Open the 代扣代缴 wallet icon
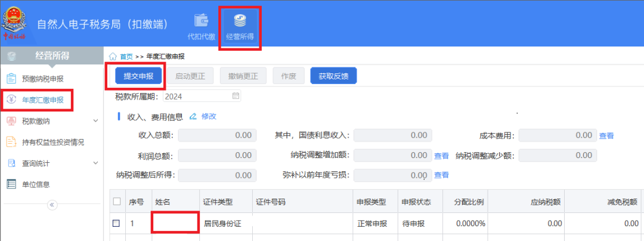 click(202, 20)
